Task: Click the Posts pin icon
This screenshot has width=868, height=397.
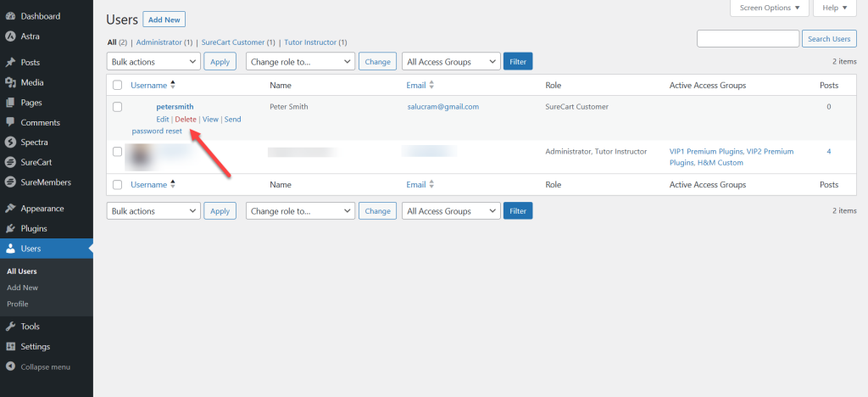Action: click(10, 63)
